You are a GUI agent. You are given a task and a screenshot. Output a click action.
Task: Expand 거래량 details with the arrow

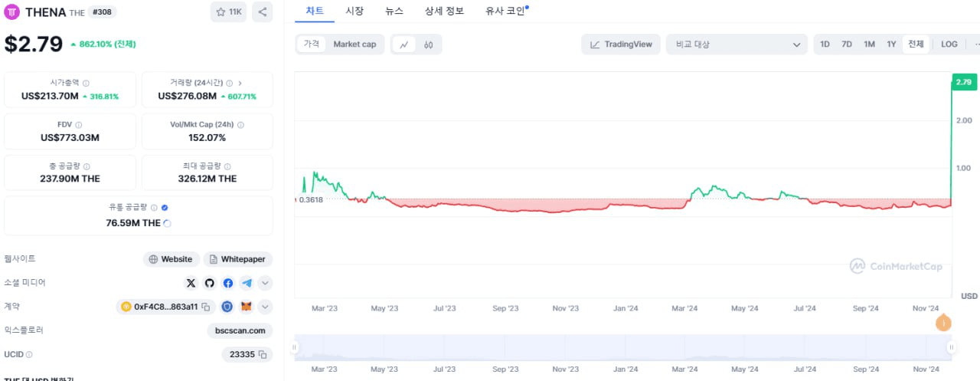pyautogui.click(x=240, y=83)
